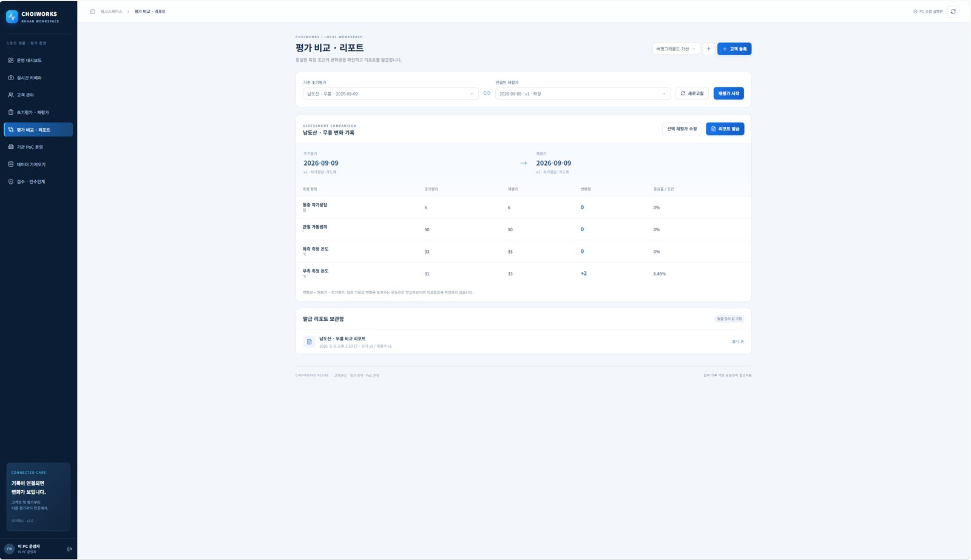Image resolution: width=971 pixels, height=560 pixels.
Task: Click the 고객 등록 button
Action: [x=734, y=49]
